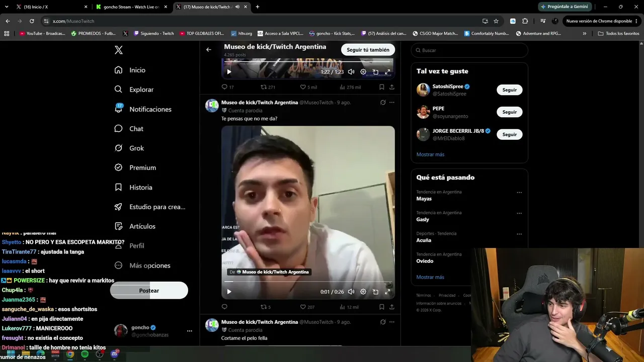Go to Inicio in the X sidebar
644x362 pixels.
[130, 70]
